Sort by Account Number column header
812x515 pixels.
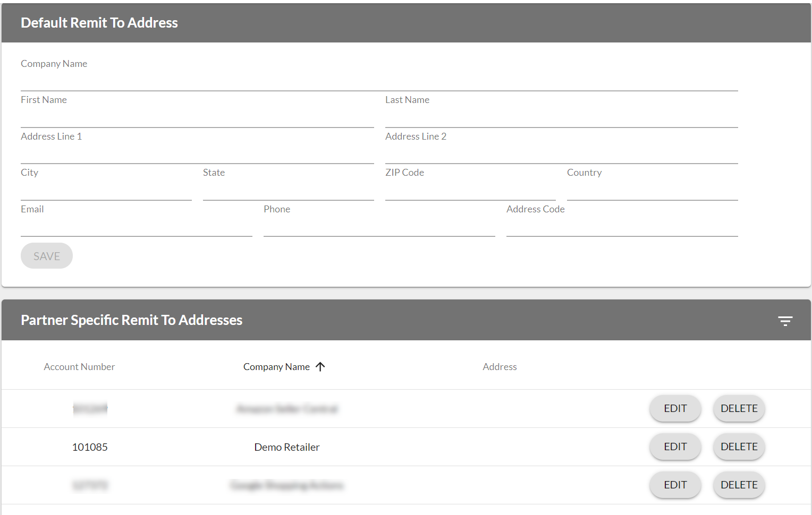[79, 367]
